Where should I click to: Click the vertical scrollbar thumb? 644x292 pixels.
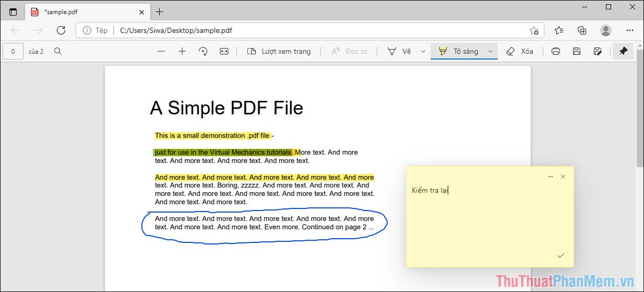[640, 109]
